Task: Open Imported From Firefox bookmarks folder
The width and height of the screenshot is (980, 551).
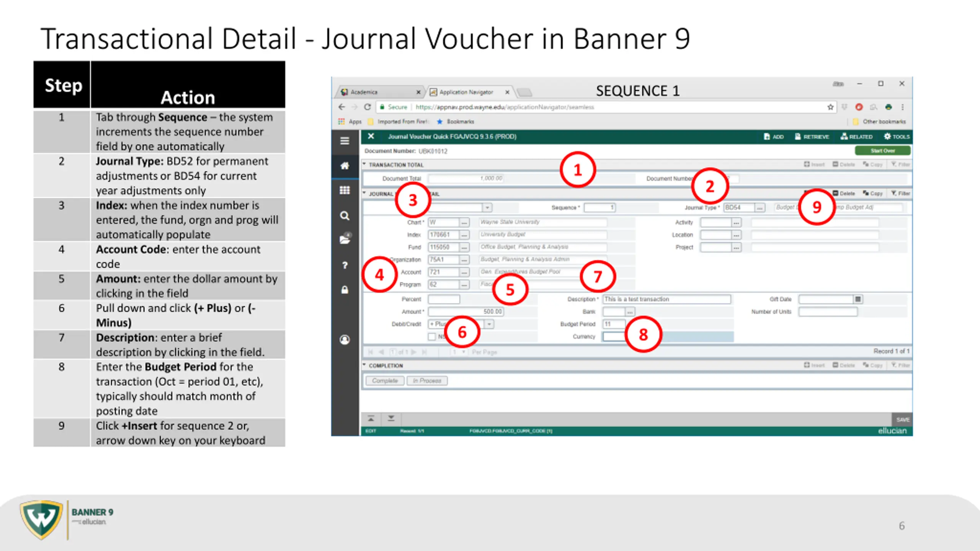Action: point(398,121)
